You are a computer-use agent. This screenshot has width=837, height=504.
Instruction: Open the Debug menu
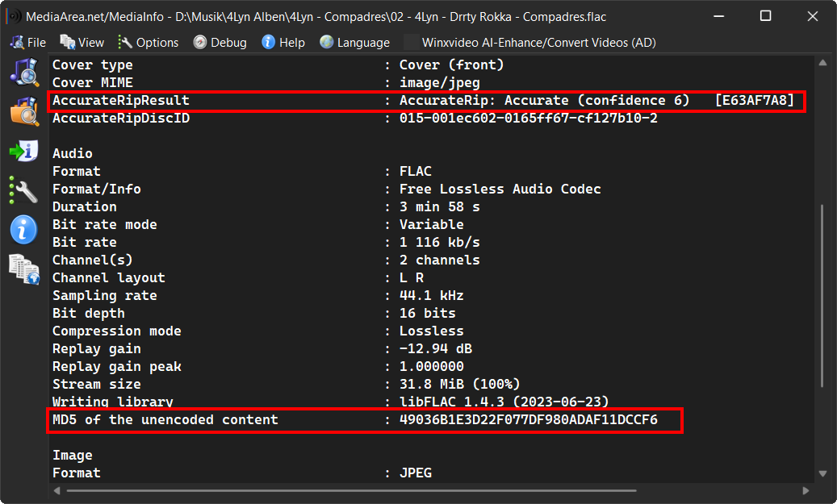tap(220, 42)
